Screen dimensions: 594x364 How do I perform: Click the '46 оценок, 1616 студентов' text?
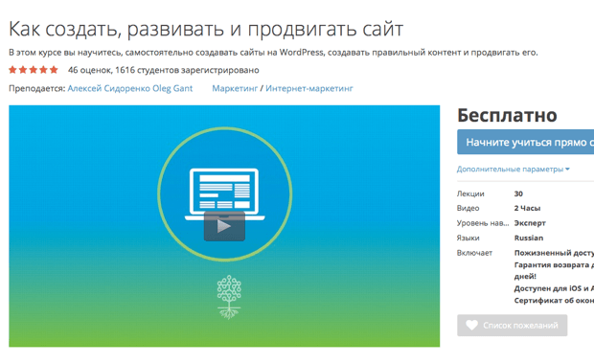click(163, 70)
